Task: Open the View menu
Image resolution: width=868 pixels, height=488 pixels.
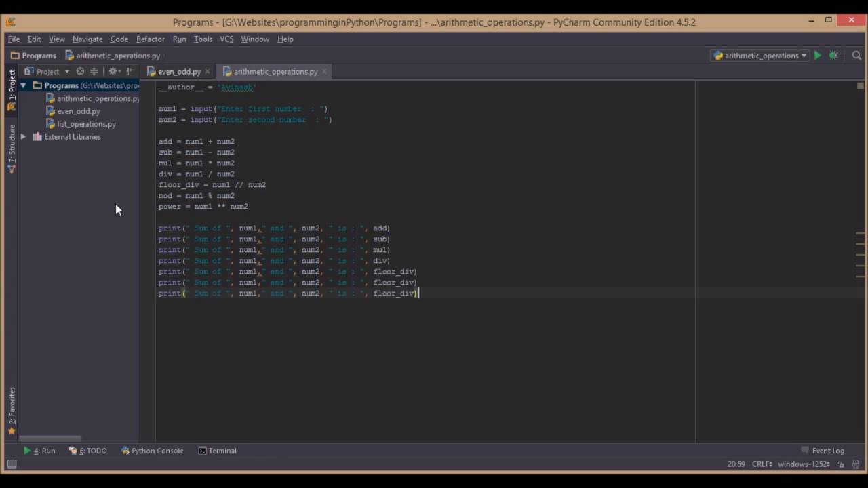Action: (x=56, y=39)
